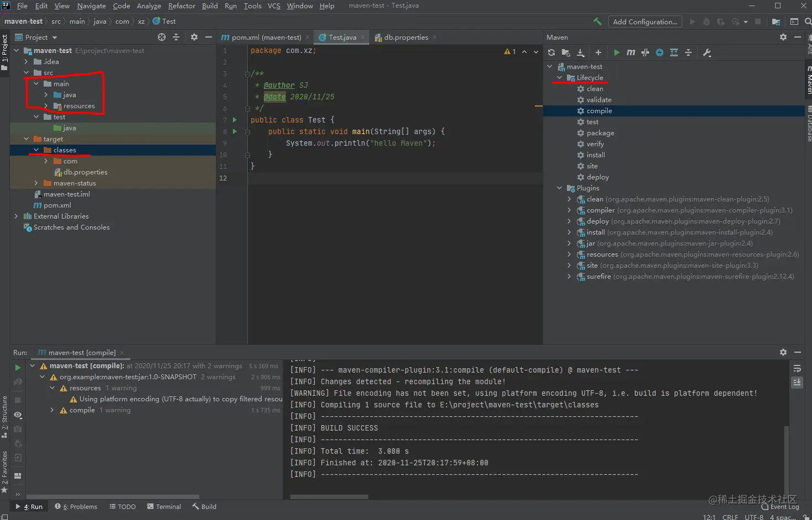
Task: Hide the Project tool window
Action: tap(209, 37)
